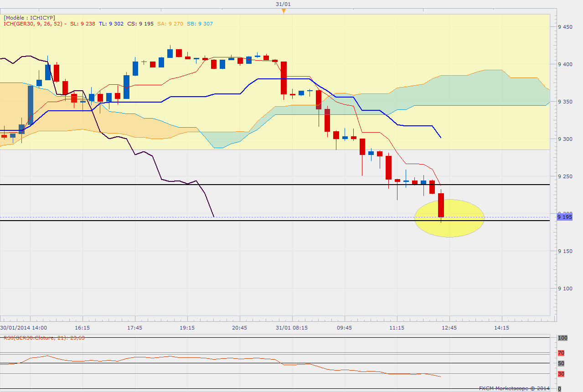Click the 20:45 time axis label
Screen dimensions: 583x392
pos(240,328)
